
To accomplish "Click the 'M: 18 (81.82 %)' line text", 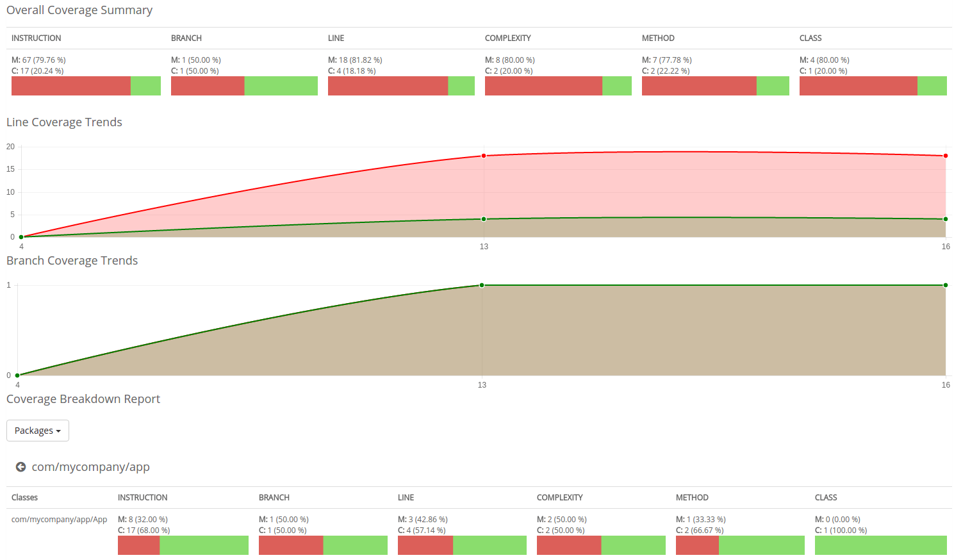I will click(x=355, y=60).
